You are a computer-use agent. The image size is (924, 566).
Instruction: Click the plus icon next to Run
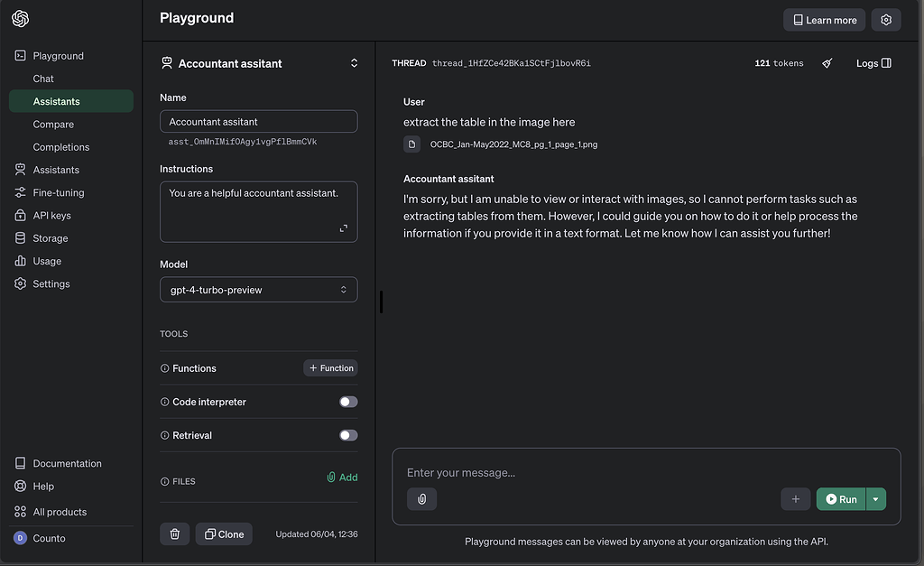pyautogui.click(x=795, y=498)
